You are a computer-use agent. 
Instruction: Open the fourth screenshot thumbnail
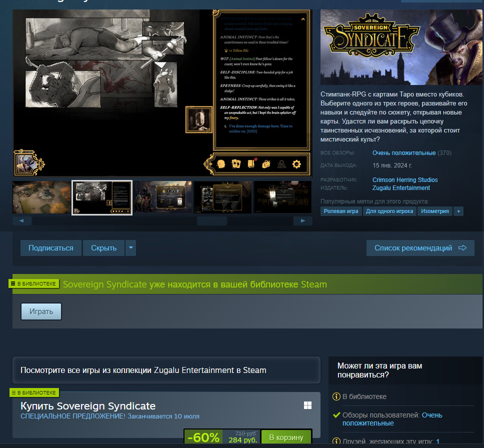tap(222, 197)
